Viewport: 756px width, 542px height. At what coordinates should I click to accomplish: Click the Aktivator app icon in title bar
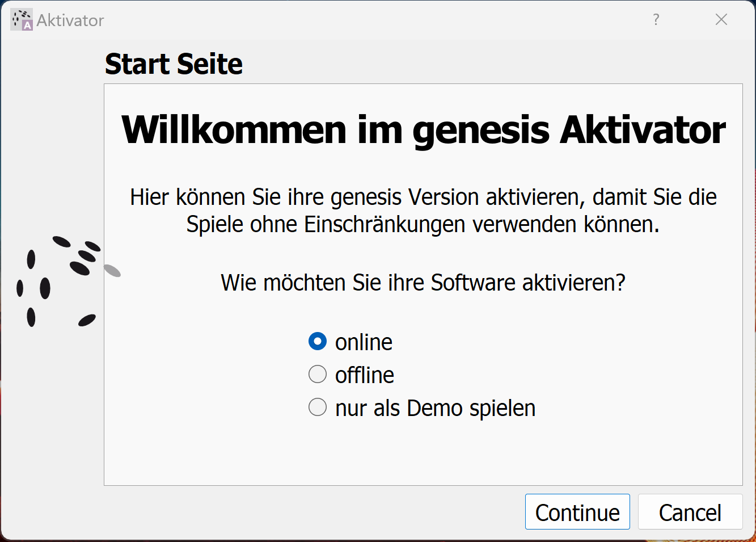(22, 20)
